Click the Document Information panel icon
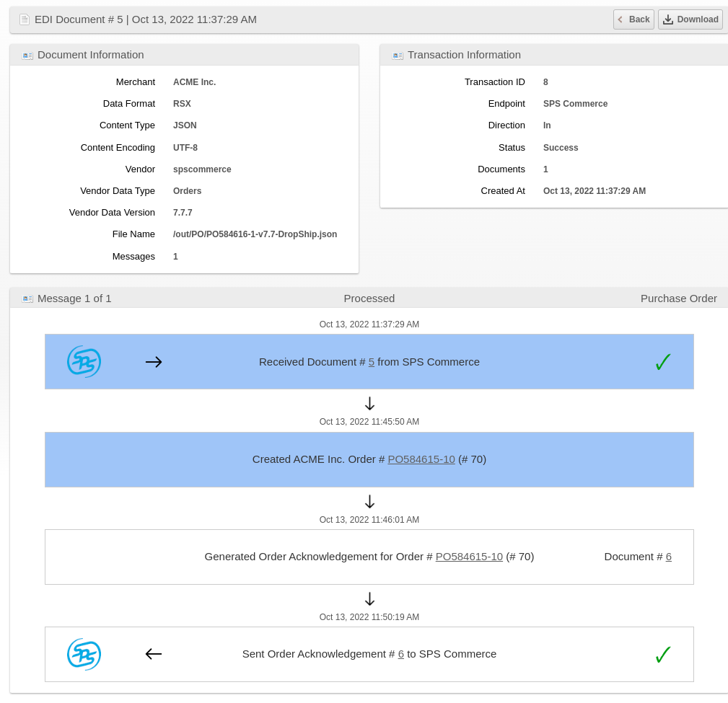Screen dimensions: 728x703 [x=27, y=56]
